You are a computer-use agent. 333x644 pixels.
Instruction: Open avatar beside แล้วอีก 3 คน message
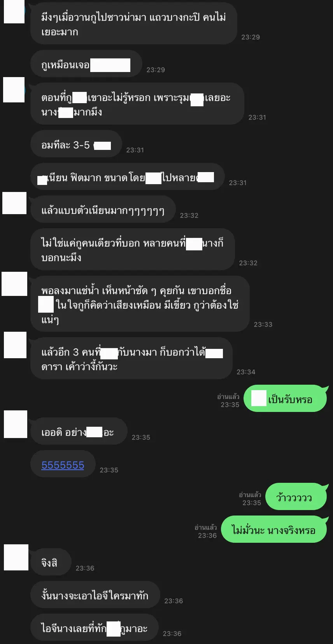[x=15, y=345]
